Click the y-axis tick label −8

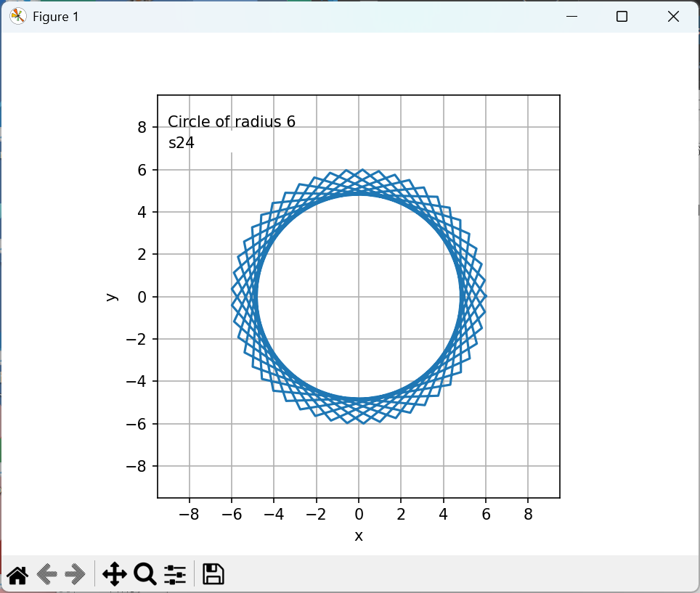coord(137,466)
